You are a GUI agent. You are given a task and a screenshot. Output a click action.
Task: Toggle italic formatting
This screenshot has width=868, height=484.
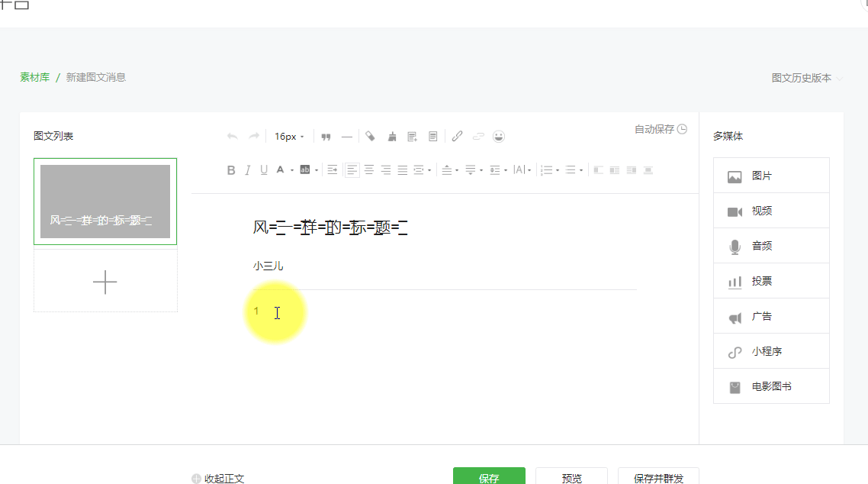coord(247,170)
